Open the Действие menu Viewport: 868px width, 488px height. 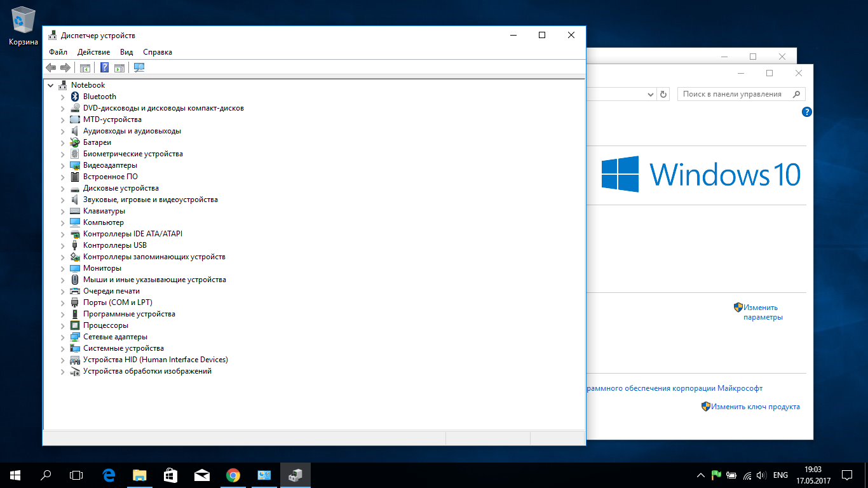click(93, 52)
